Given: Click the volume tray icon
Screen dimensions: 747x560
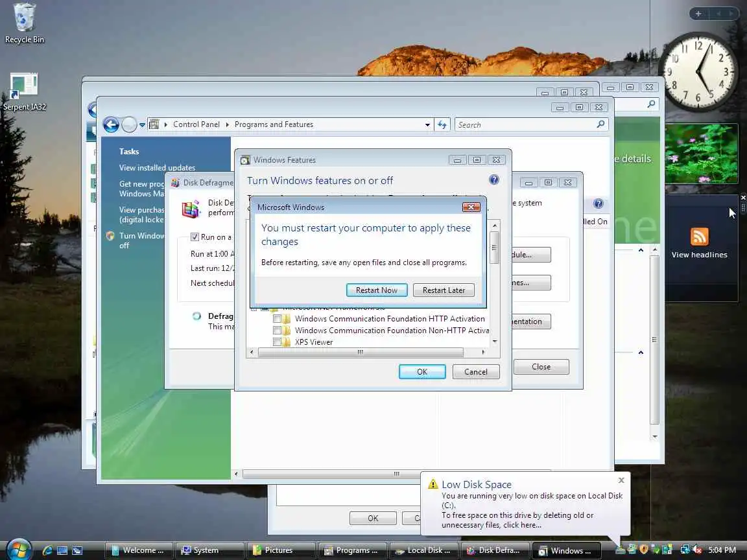Looking at the screenshot, I should point(698,550).
